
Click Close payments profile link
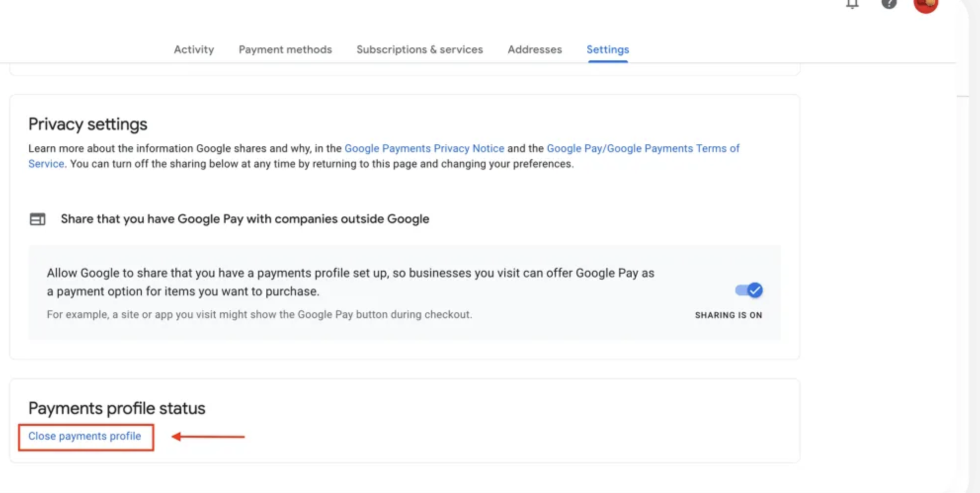coord(84,436)
